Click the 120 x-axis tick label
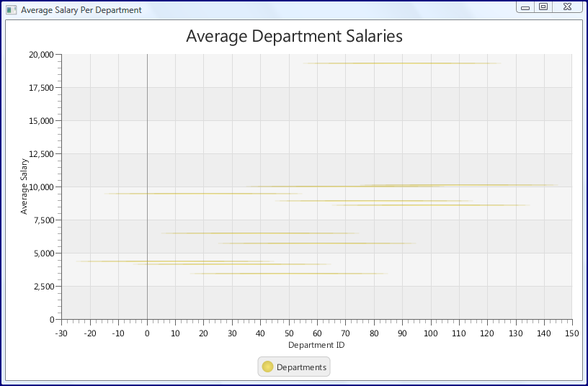The width and height of the screenshot is (588, 386). 487,333
